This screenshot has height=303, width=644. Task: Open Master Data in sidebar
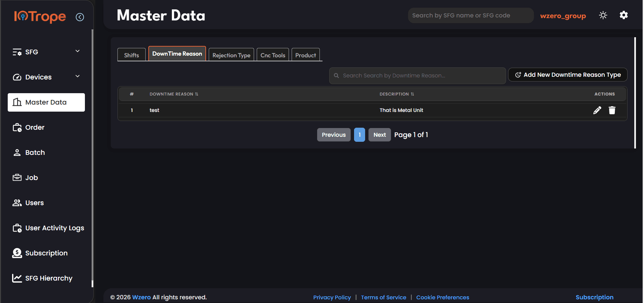46,102
